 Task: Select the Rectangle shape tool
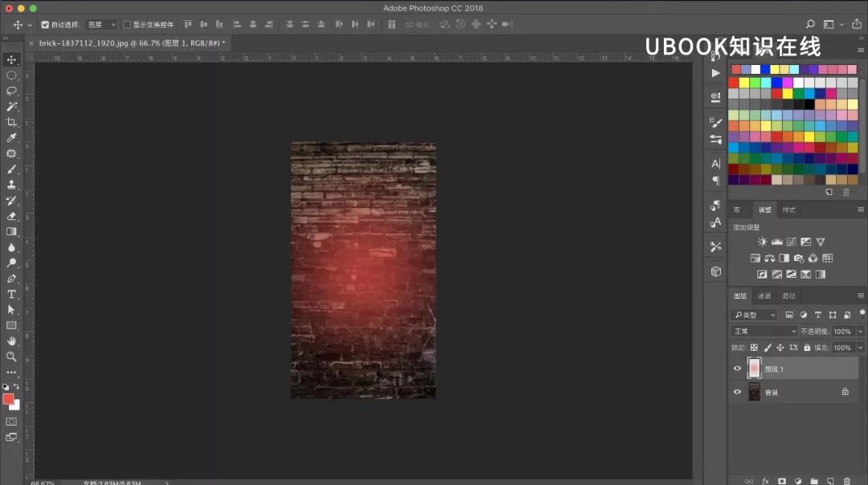click(11, 325)
